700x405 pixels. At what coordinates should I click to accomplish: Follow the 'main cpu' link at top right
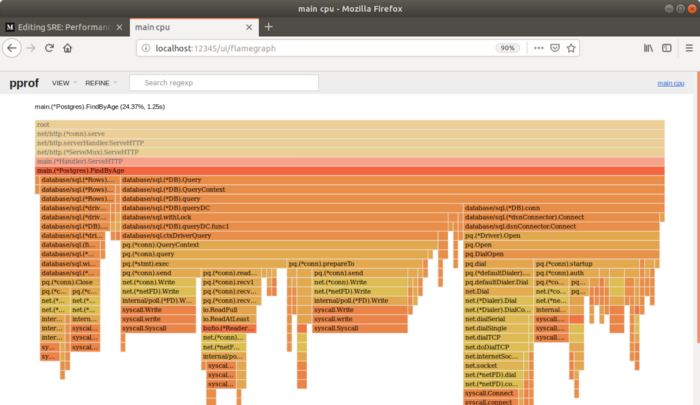tap(671, 84)
